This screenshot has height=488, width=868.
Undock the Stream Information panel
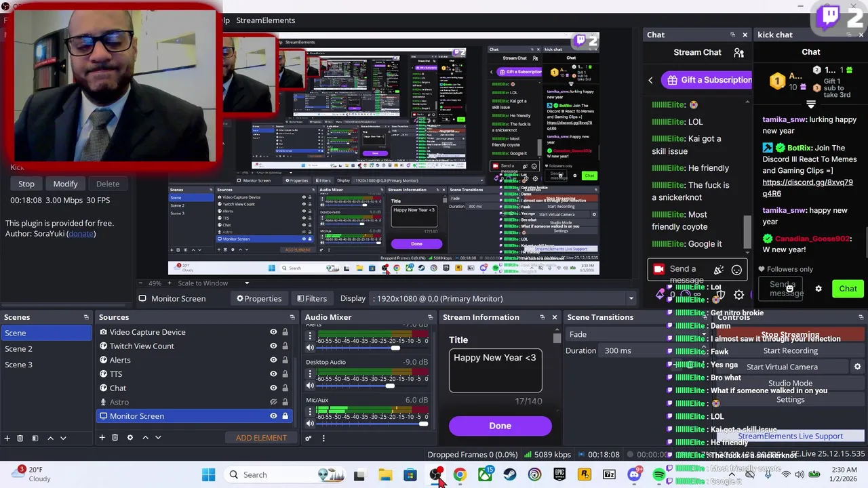click(x=542, y=317)
